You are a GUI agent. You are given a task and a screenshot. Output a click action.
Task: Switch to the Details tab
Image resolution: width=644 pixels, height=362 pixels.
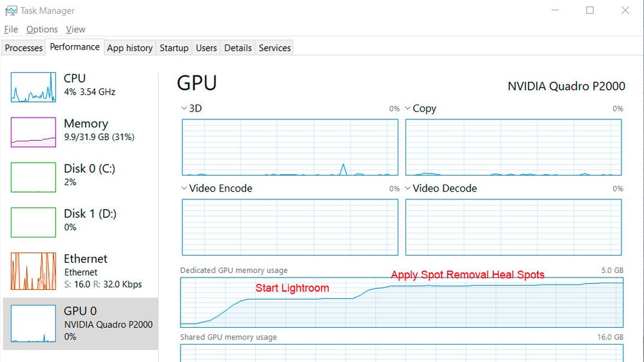(x=238, y=48)
